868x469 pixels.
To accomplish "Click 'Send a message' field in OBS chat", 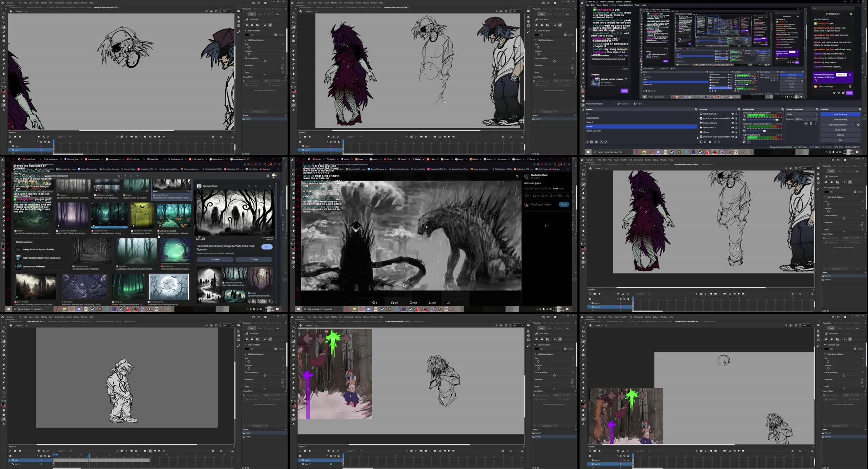I will (x=833, y=86).
